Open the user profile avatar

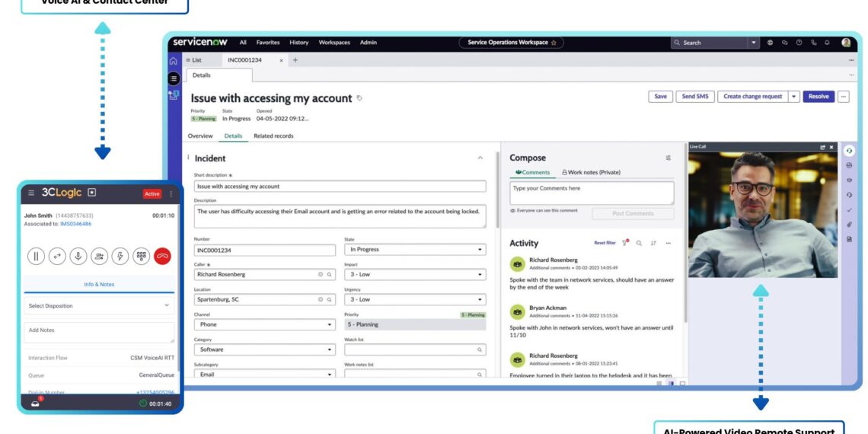(846, 43)
